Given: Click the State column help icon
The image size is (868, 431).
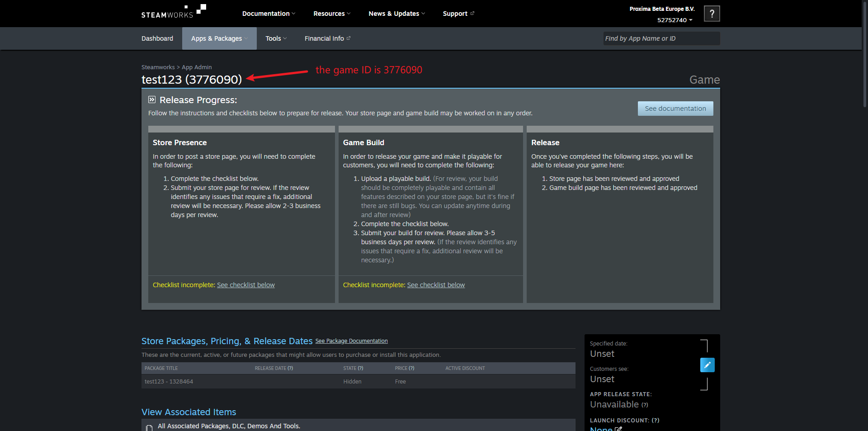Looking at the screenshot, I should (360, 368).
